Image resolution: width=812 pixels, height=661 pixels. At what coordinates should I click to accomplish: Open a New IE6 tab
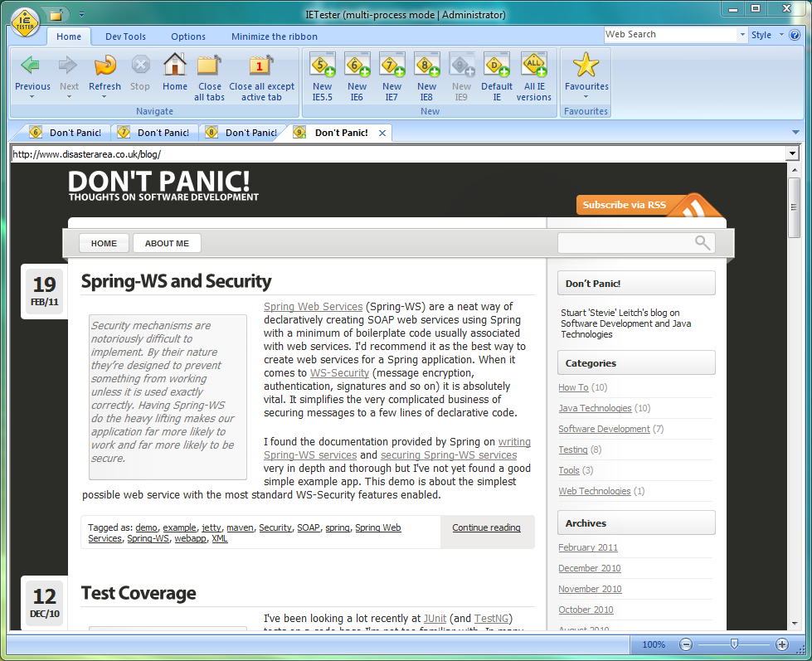click(357, 66)
